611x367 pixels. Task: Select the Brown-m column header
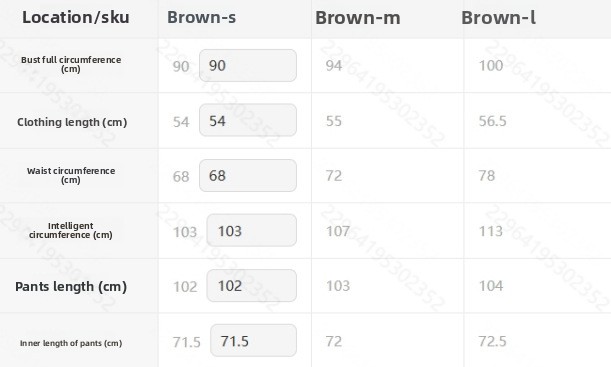(358, 18)
